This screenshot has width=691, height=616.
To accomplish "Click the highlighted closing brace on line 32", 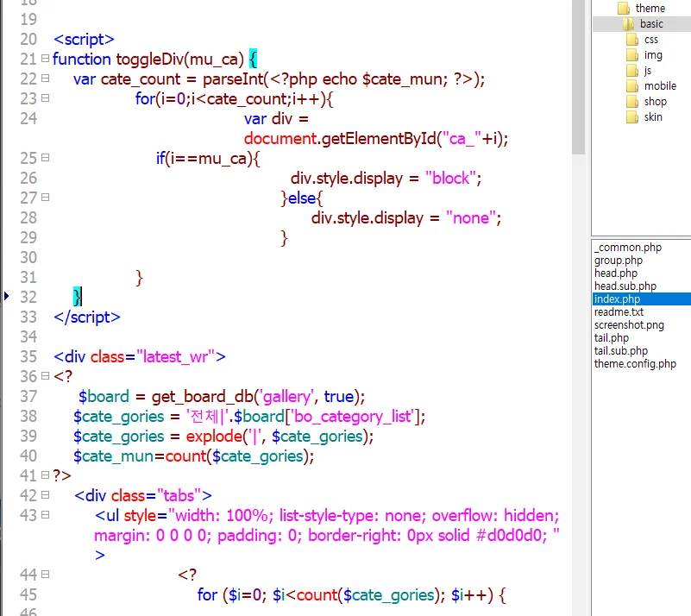I will click(77, 297).
